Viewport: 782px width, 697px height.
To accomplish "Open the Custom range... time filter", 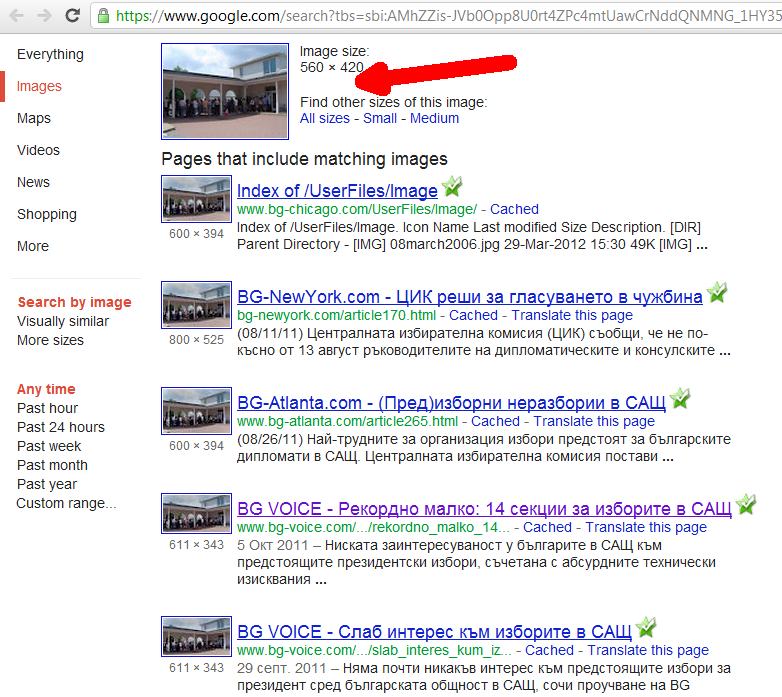I will tap(66, 503).
